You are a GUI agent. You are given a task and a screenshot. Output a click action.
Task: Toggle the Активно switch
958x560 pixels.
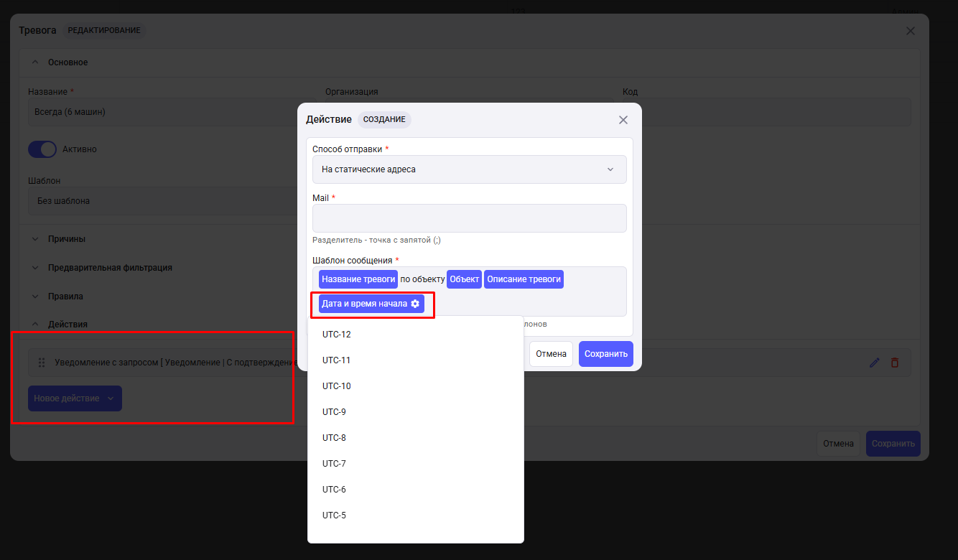(x=42, y=149)
